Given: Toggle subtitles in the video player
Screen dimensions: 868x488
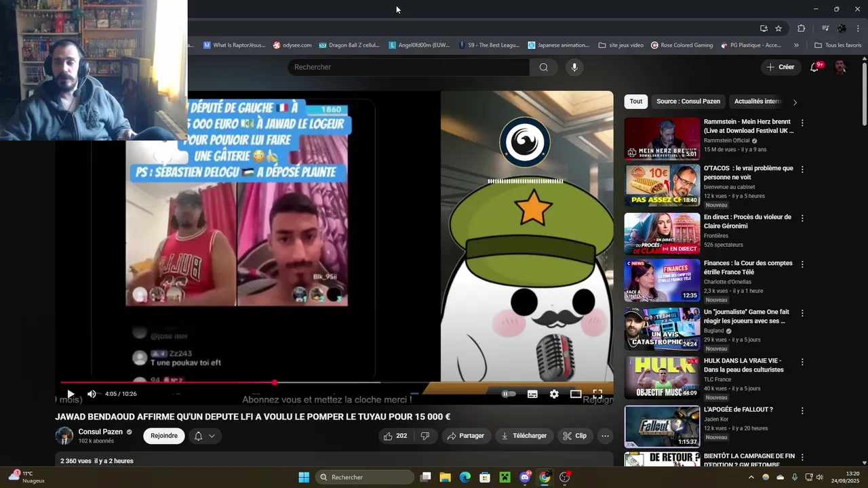Looking at the screenshot, I should pos(532,394).
